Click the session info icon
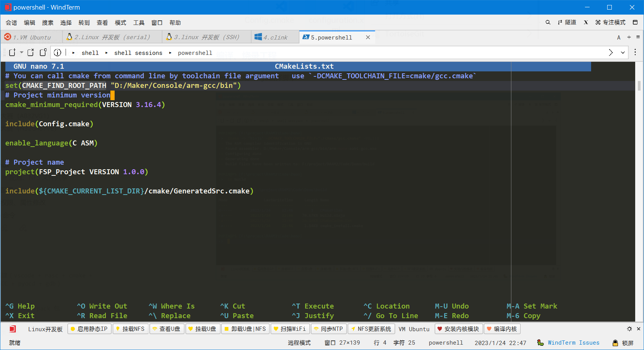This screenshot has width=644, height=350. (58, 53)
